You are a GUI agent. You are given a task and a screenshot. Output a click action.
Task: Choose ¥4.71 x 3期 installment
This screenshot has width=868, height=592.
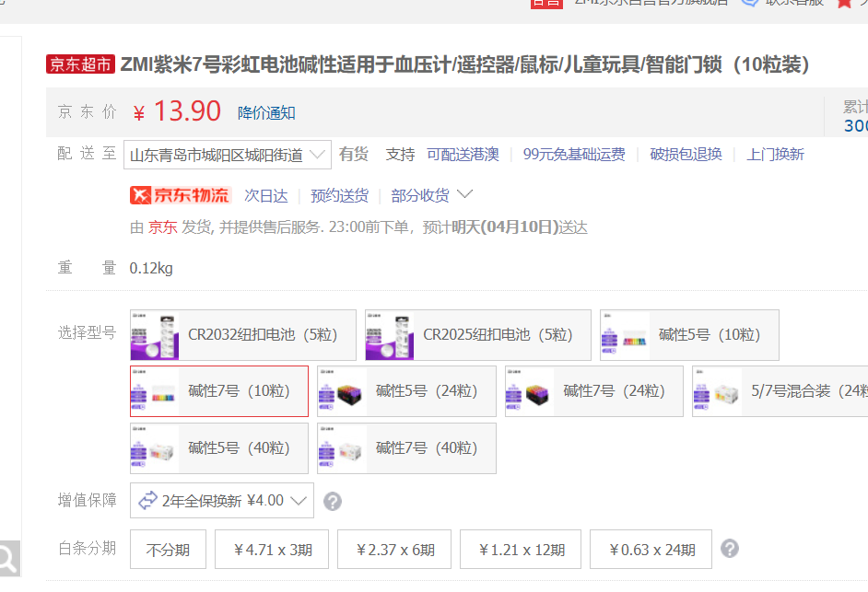click(272, 550)
